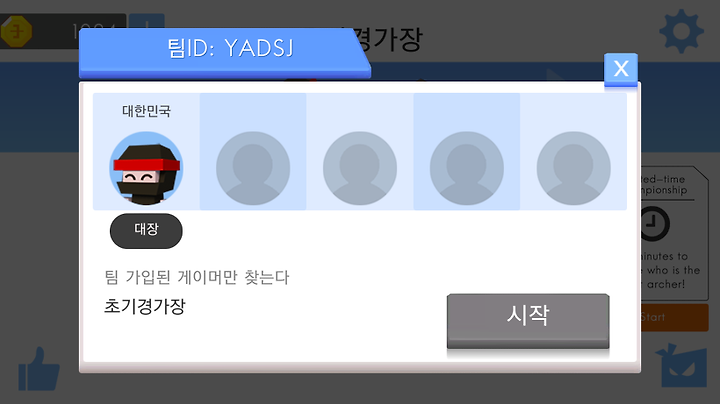Select the first empty teammate slot

pos(253,168)
